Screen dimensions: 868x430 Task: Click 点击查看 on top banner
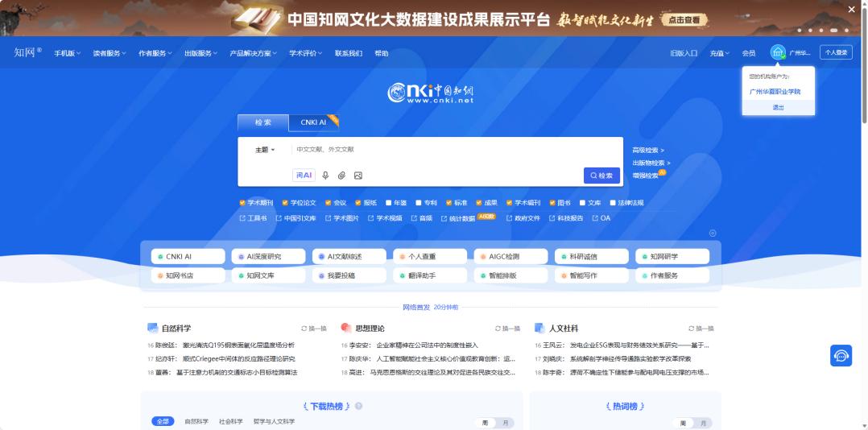pos(684,20)
